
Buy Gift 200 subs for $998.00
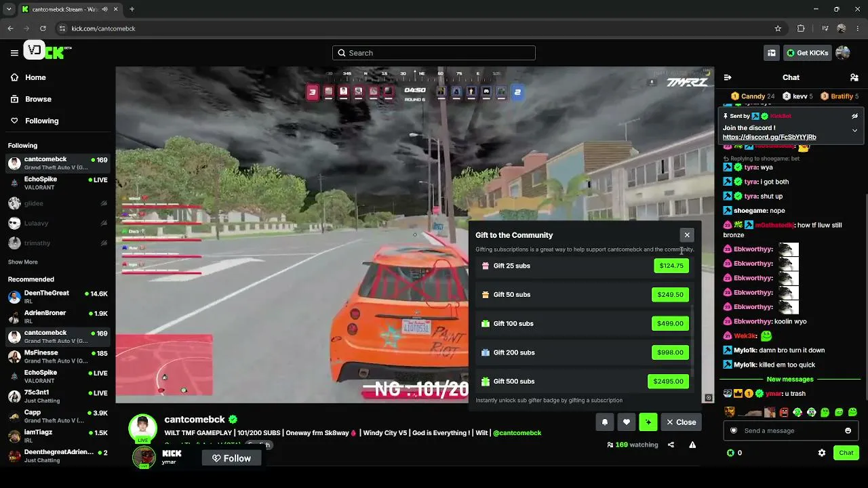click(x=670, y=352)
